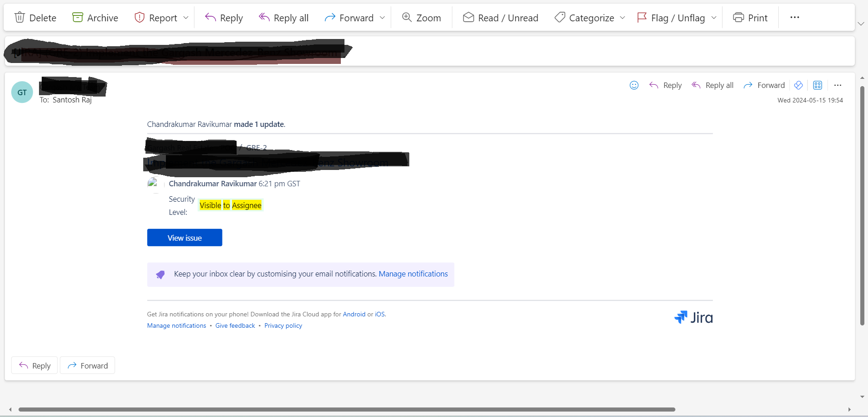868x417 pixels.
Task: Toggle the message Read / Unread
Action: [x=500, y=17]
